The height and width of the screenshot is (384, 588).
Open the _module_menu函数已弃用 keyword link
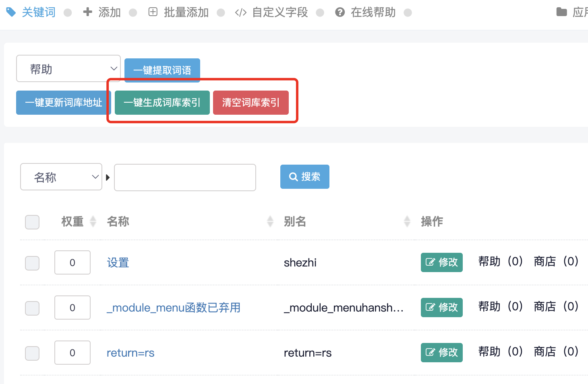point(173,308)
